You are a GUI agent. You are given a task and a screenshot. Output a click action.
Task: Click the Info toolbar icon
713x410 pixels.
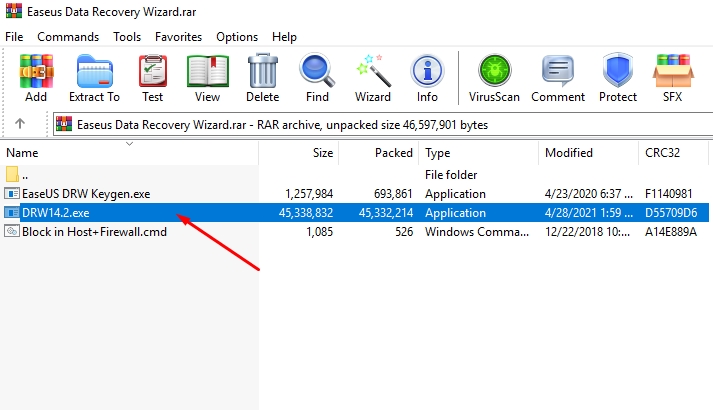click(427, 71)
